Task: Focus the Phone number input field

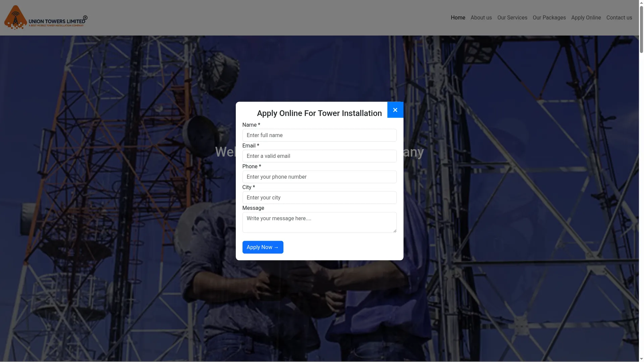Action: pyautogui.click(x=319, y=177)
